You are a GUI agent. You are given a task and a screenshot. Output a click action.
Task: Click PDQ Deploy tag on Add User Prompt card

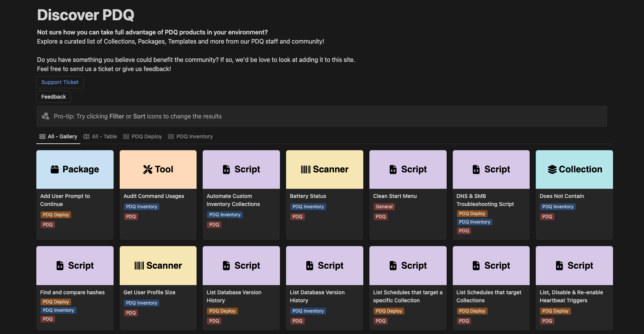click(x=56, y=215)
